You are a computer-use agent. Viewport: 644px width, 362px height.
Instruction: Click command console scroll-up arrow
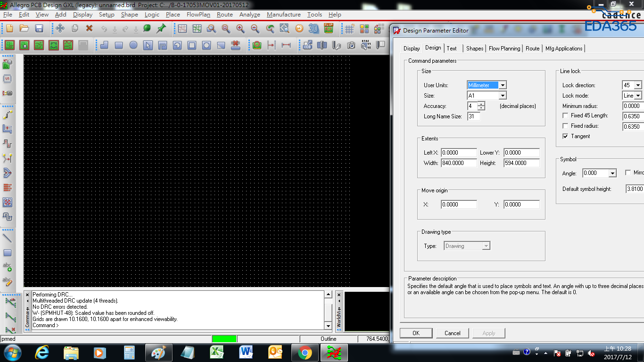pos(328,295)
